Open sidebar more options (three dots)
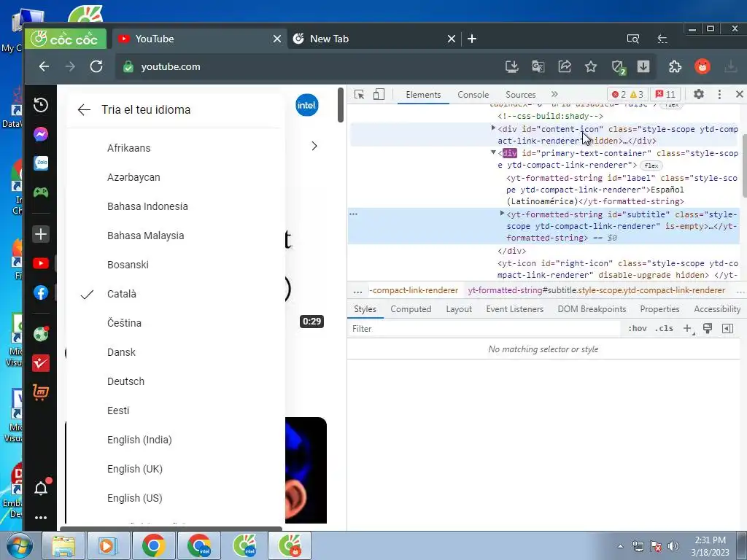The width and height of the screenshot is (747, 560). pyautogui.click(x=41, y=518)
